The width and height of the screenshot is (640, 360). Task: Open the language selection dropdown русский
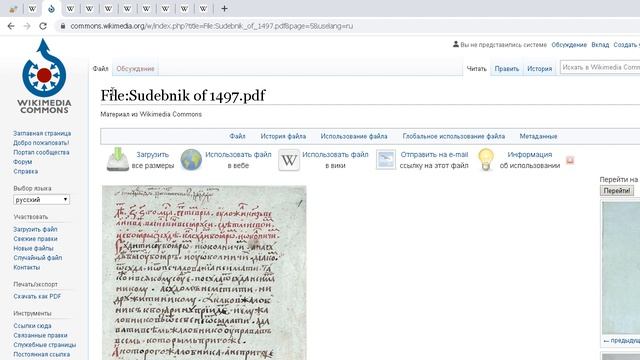(41, 200)
